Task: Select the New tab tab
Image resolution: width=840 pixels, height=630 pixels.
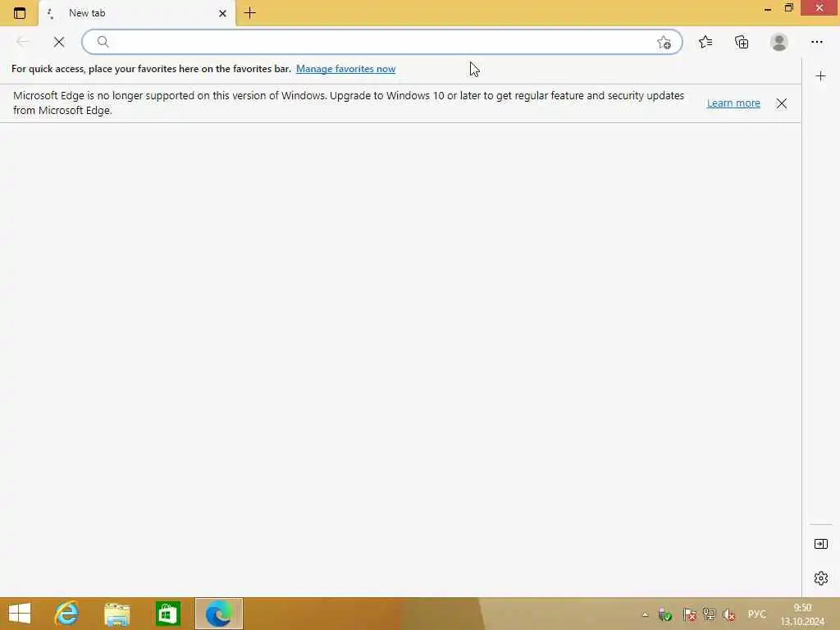Action: pyautogui.click(x=137, y=13)
